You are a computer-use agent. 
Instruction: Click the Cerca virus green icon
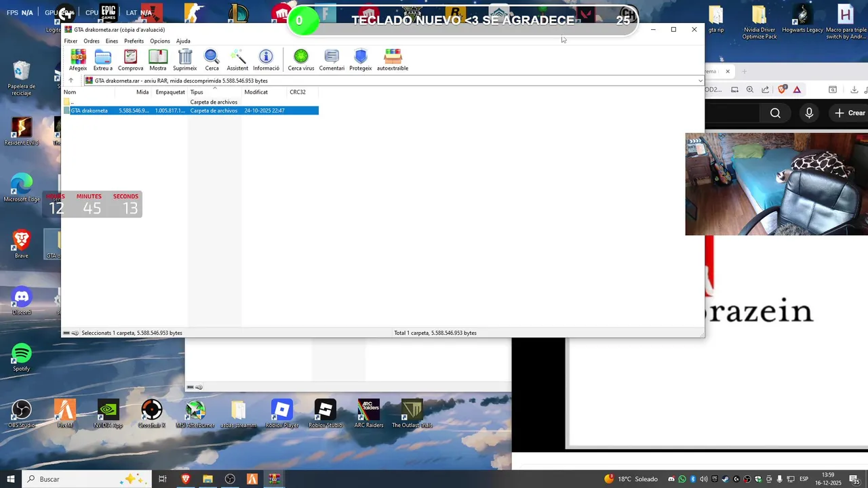[x=301, y=60]
